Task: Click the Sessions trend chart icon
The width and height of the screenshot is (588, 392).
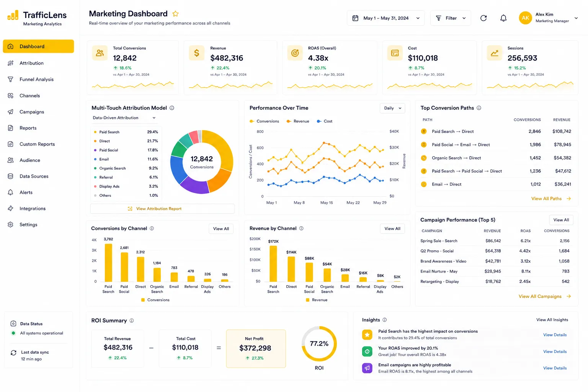Action: 494,53
